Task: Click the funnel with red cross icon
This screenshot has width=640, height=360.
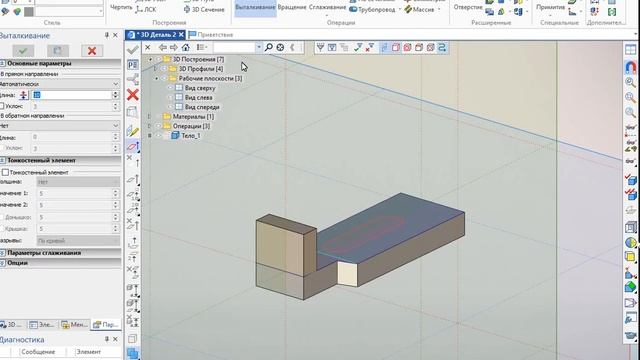Action: pyautogui.click(x=370, y=48)
